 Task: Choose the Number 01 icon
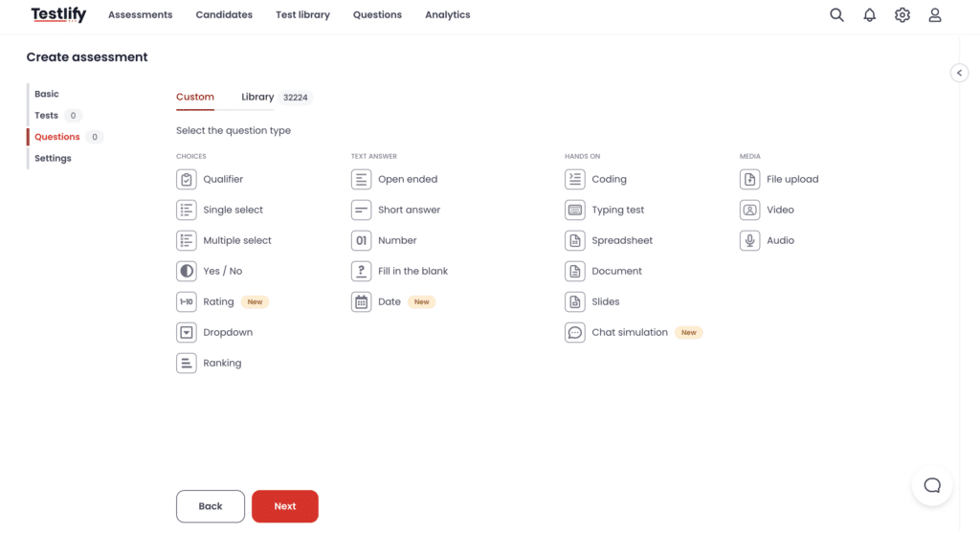pos(361,240)
